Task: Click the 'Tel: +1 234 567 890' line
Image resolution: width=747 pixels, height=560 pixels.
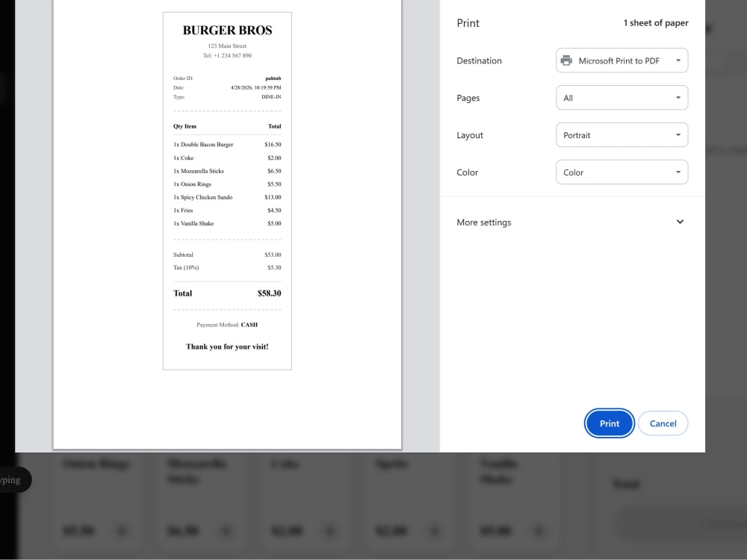Action: point(227,55)
